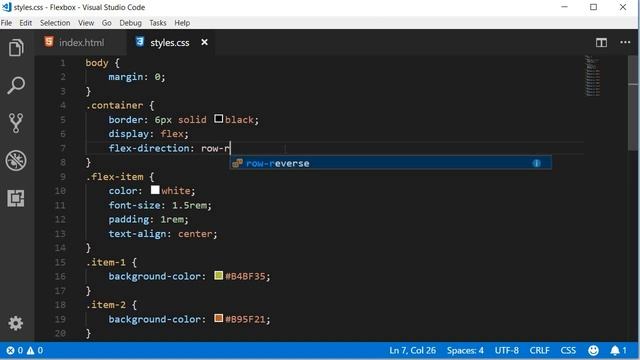
Task: Click the '.item-1' selector
Action: click(x=106, y=262)
